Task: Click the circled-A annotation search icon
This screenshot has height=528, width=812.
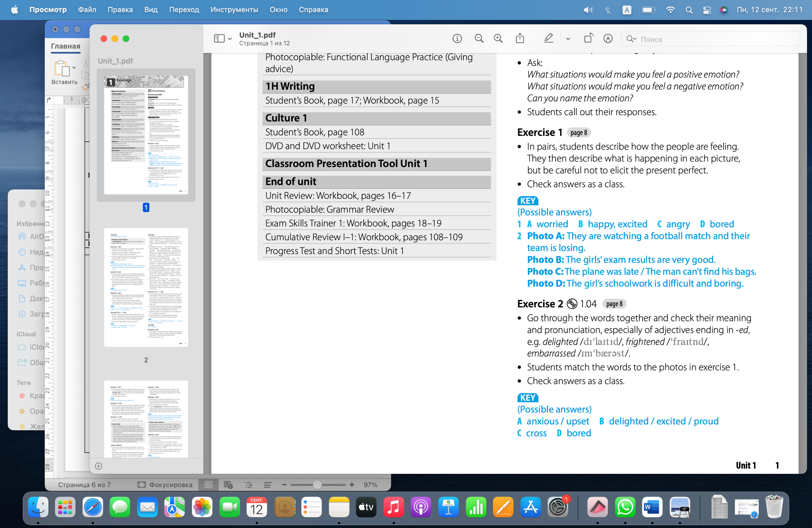Action: coord(608,39)
